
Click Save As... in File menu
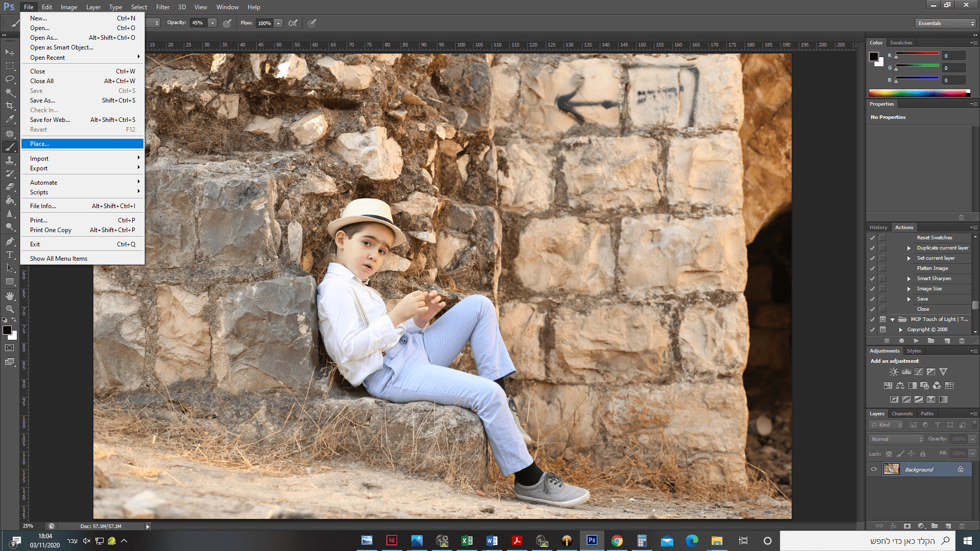click(43, 101)
